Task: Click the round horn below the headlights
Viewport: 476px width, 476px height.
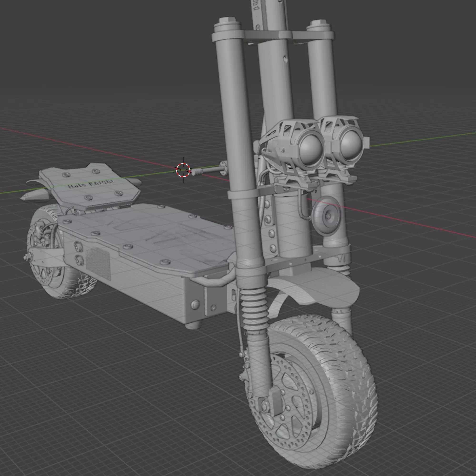Action: (x=326, y=216)
